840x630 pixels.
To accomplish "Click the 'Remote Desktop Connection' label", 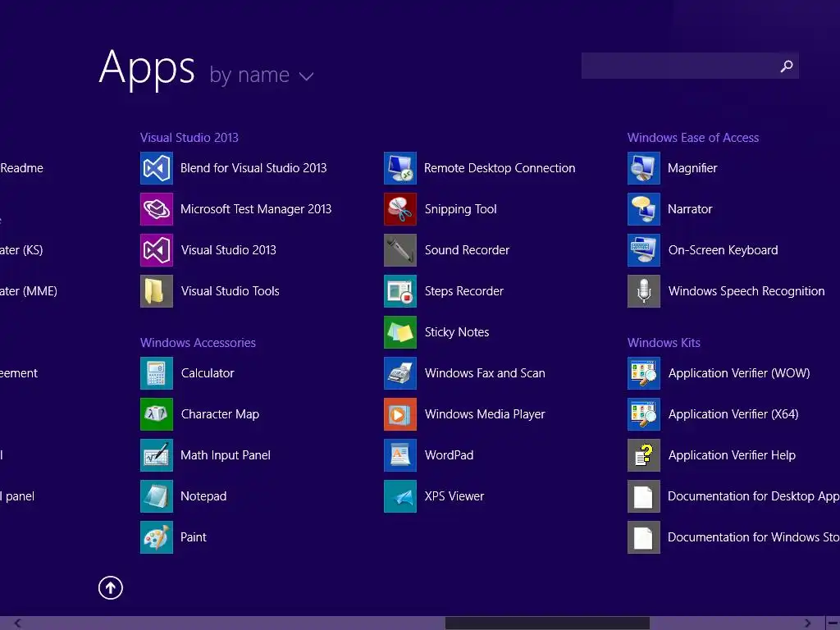I will pyautogui.click(x=500, y=168).
